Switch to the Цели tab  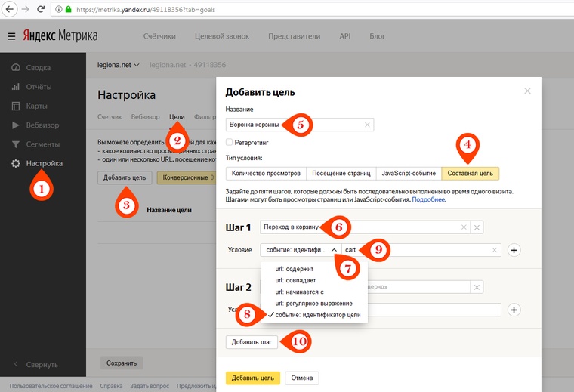[177, 117]
